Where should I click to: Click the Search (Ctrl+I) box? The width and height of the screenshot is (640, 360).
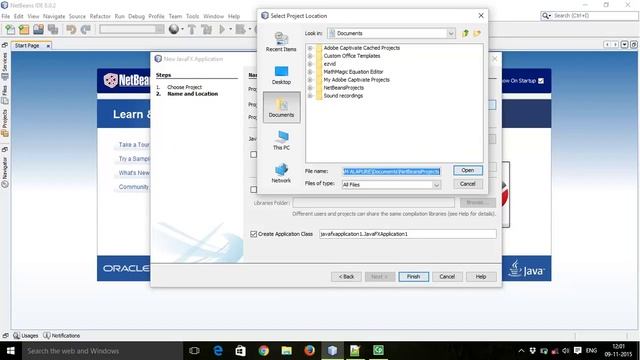tap(589, 16)
